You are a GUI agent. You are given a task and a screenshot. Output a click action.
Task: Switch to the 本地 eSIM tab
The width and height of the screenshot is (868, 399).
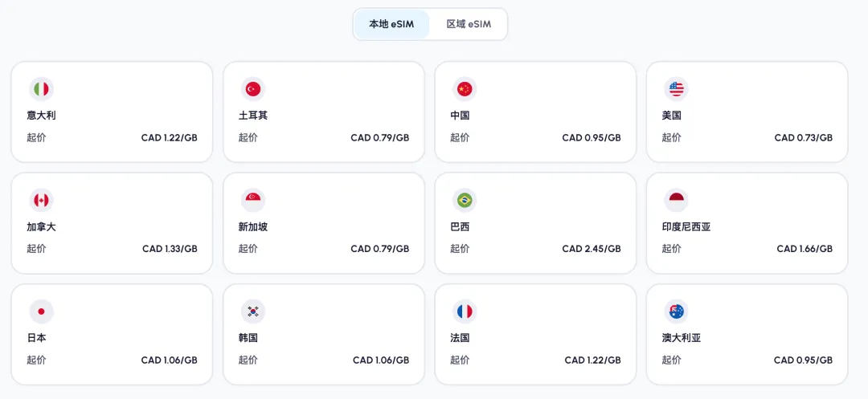coord(391,24)
